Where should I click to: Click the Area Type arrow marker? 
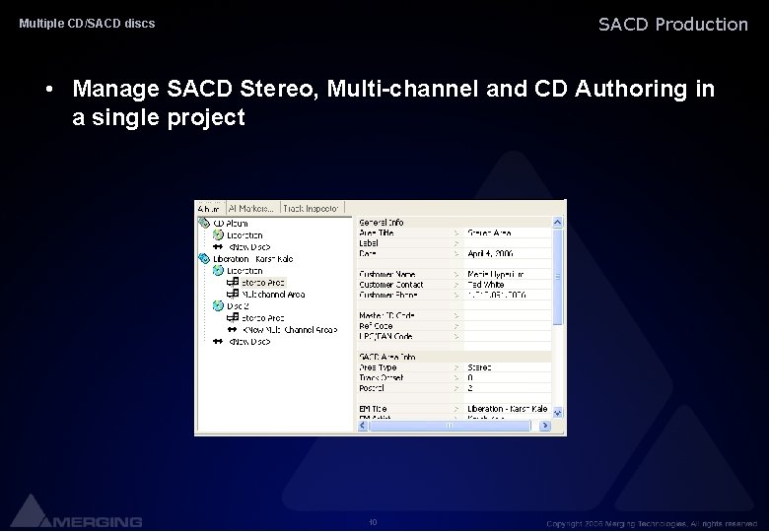456,367
